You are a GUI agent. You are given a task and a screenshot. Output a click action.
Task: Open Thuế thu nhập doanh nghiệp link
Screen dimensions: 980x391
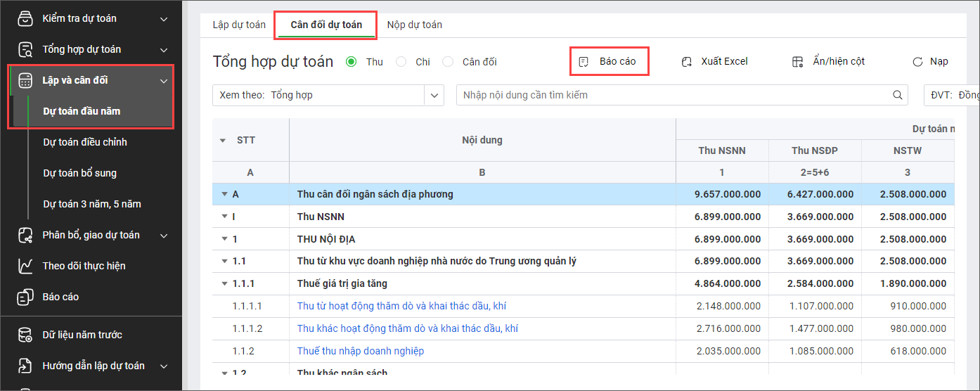click(360, 351)
